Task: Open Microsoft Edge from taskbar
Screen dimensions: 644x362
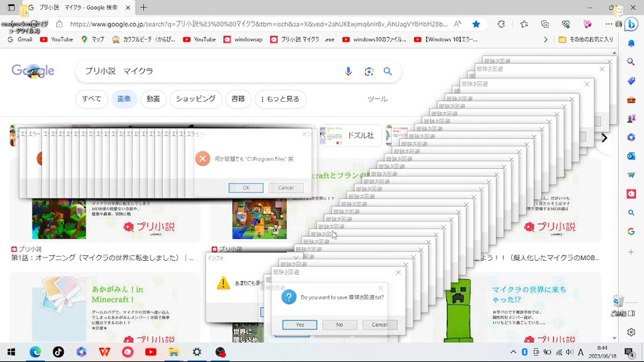Action: pos(36,352)
